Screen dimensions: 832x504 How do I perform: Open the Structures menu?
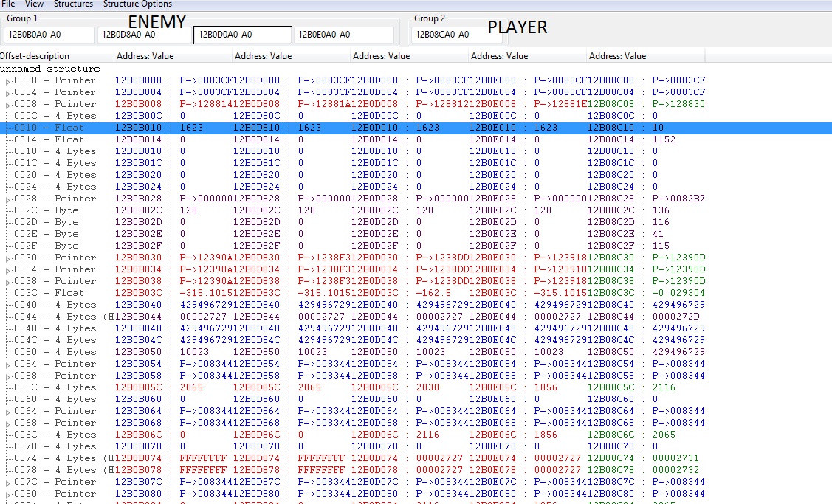point(73,4)
